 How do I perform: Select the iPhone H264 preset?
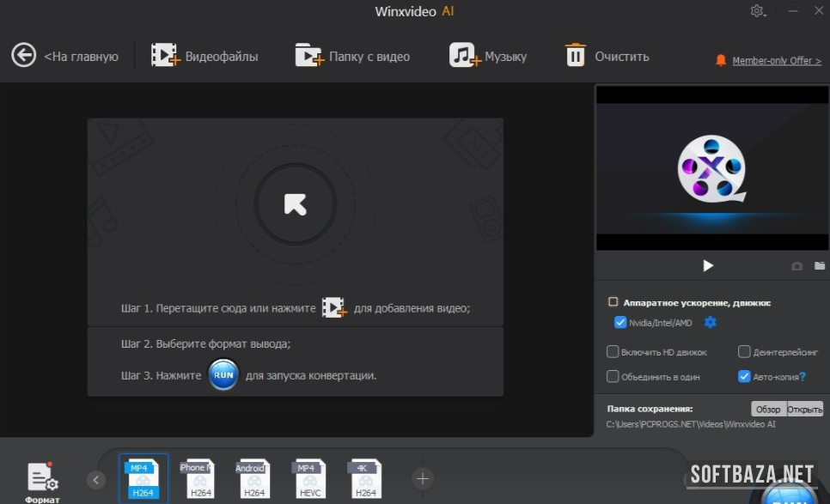coord(198,479)
